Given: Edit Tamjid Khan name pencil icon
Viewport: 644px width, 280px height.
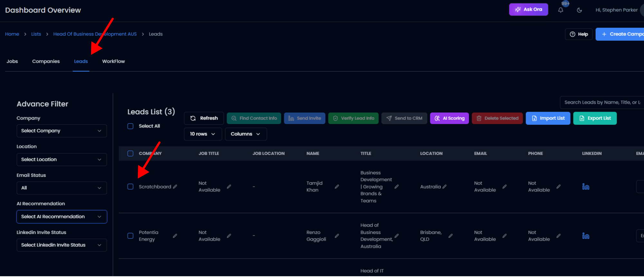Looking at the screenshot, I should pyautogui.click(x=337, y=187).
